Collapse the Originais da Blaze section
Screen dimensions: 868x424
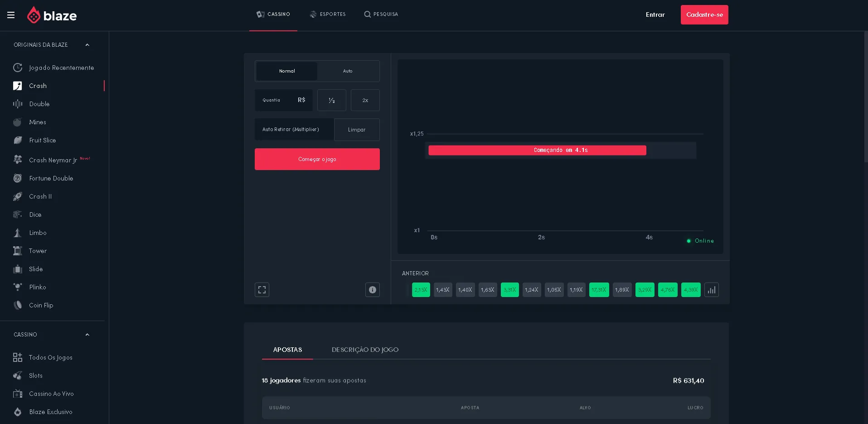[x=87, y=45]
